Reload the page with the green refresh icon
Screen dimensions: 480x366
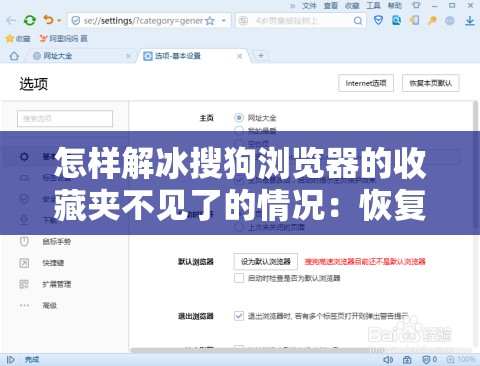pos(30,21)
